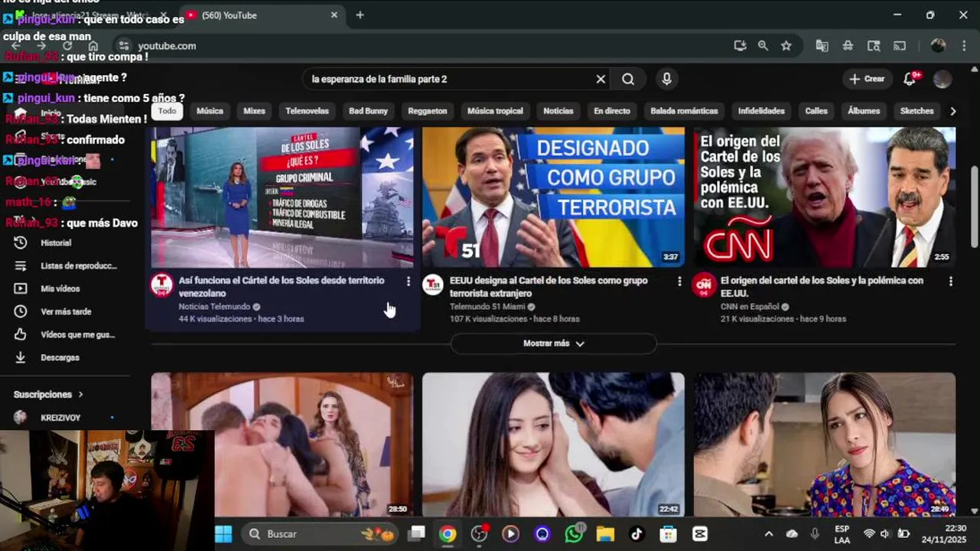Show more filter chips with right arrow
The width and height of the screenshot is (980, 551).
coord(952,111)
